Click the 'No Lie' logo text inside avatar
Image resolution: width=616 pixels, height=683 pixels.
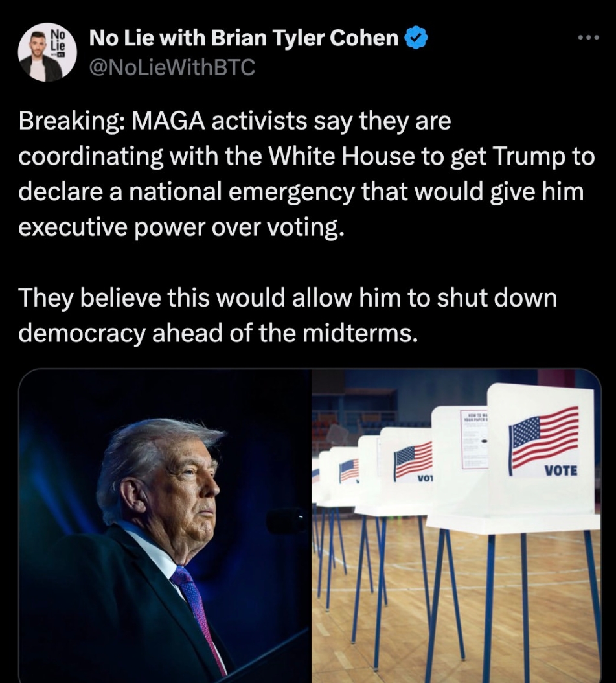point(58,40)
